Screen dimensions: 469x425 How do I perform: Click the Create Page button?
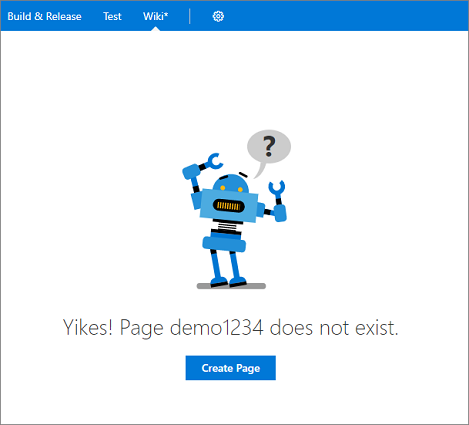(x=231, y=368)
